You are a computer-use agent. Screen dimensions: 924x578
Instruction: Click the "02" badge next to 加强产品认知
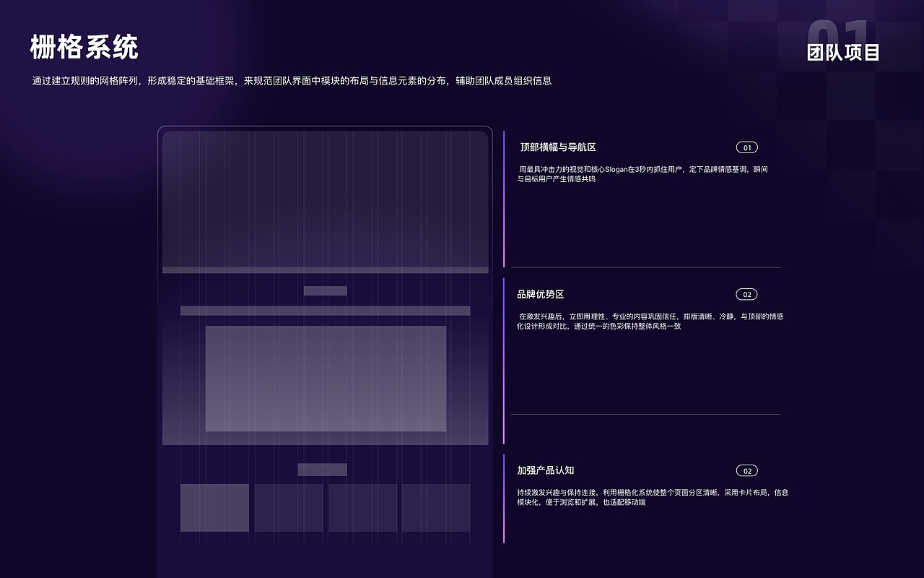(747, 470)
